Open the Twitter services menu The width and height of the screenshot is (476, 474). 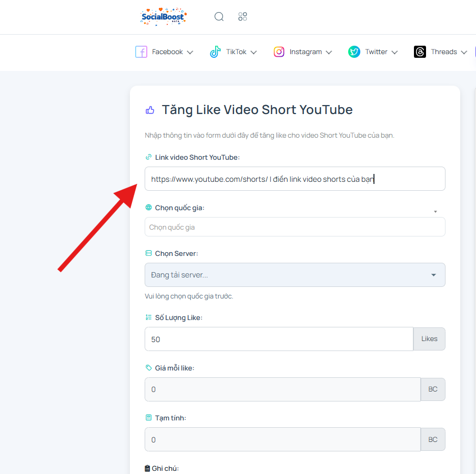[373, 52]
